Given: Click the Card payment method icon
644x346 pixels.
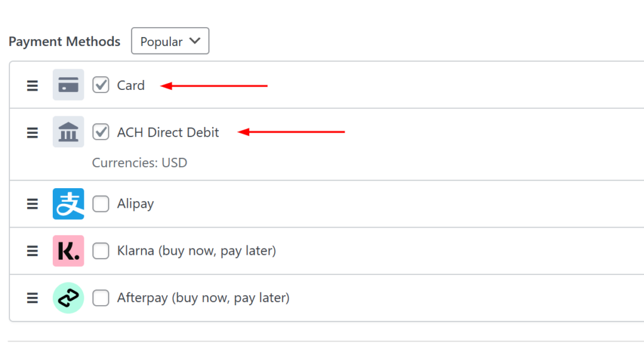Looking at the screenshot, I should pyautogui.click(x=68, y=85).
